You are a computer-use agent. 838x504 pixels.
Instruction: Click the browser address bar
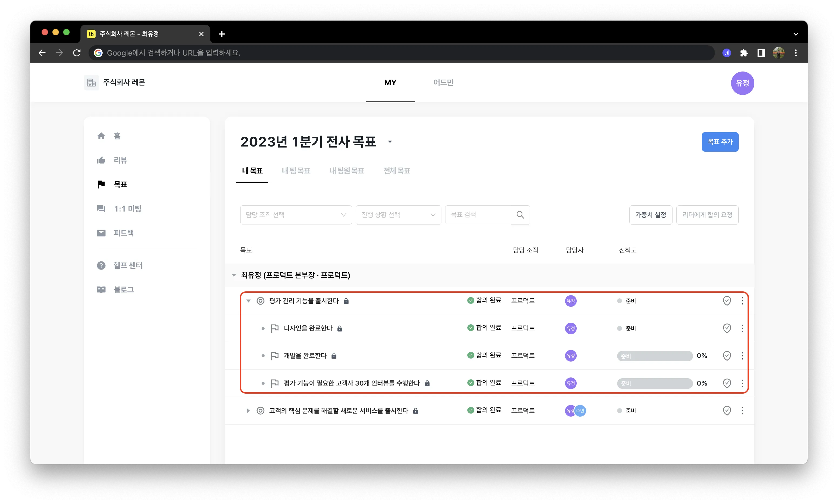click(x=402, y=53)
